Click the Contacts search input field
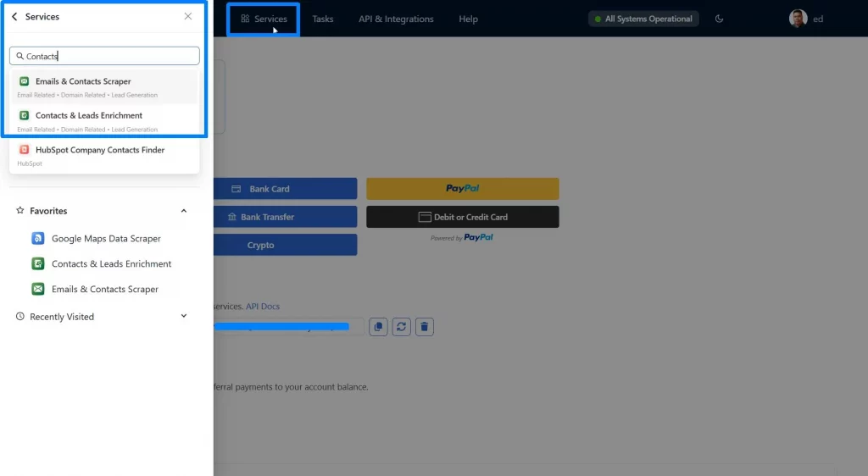Image resolution: width=868 pixels, height=476 pixels. pos(104,56)
